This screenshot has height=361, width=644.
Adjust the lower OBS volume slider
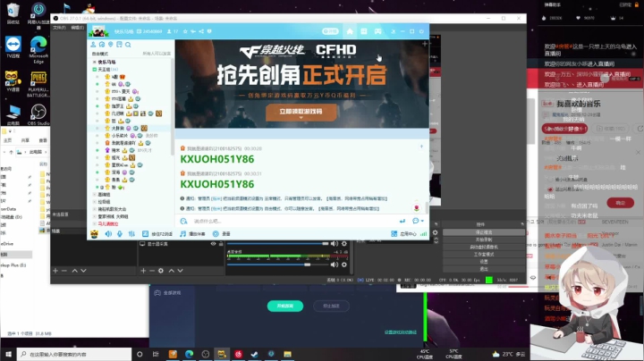tap(278, 264)
